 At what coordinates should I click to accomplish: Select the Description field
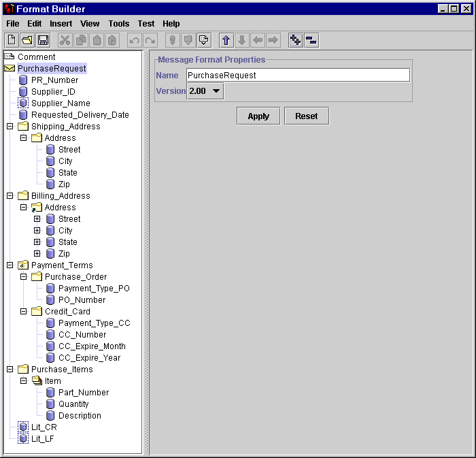(x=80, y=416)
